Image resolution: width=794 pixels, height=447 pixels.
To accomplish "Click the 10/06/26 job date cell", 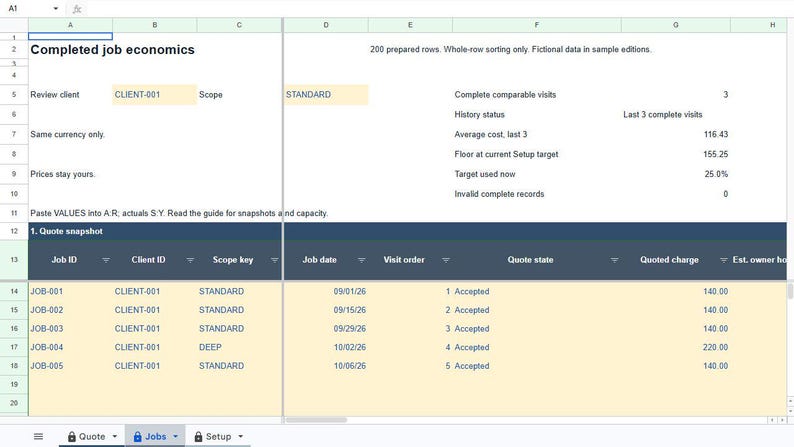I will (326, 366).
